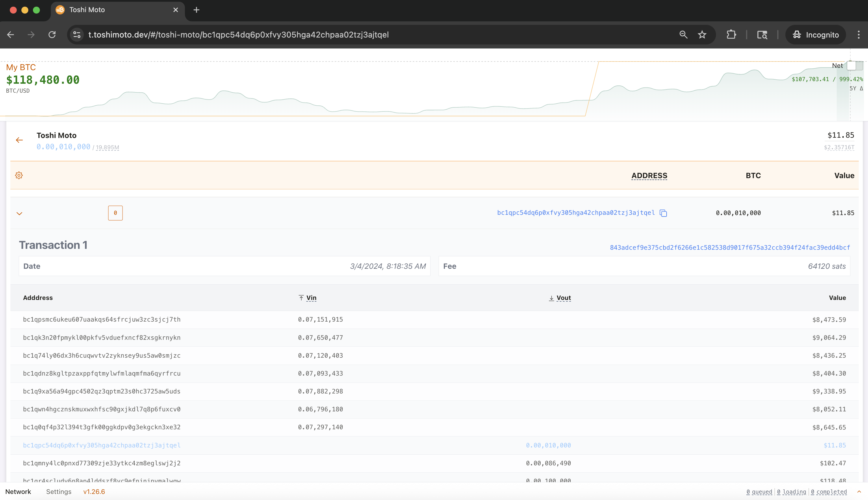Open the Settings tab in the bottom bar
Viewport: 868px width, 500px height.
[59, 492]
